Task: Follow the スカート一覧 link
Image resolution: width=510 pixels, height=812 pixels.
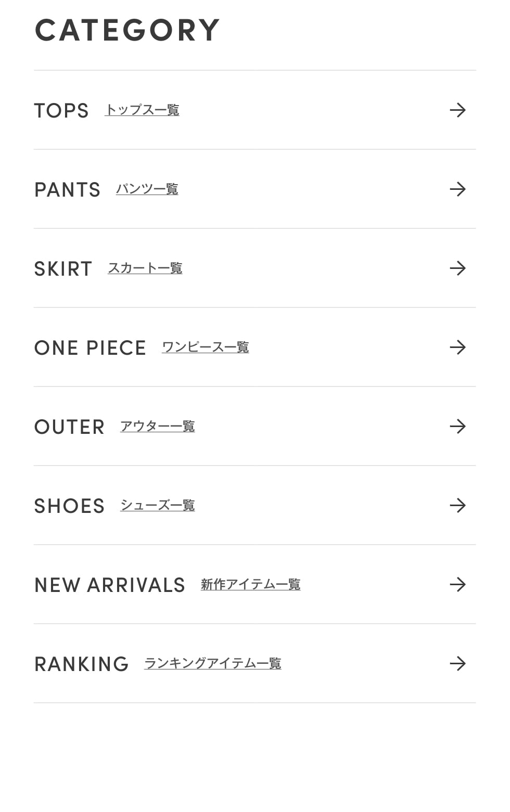Action: [145, 268]
